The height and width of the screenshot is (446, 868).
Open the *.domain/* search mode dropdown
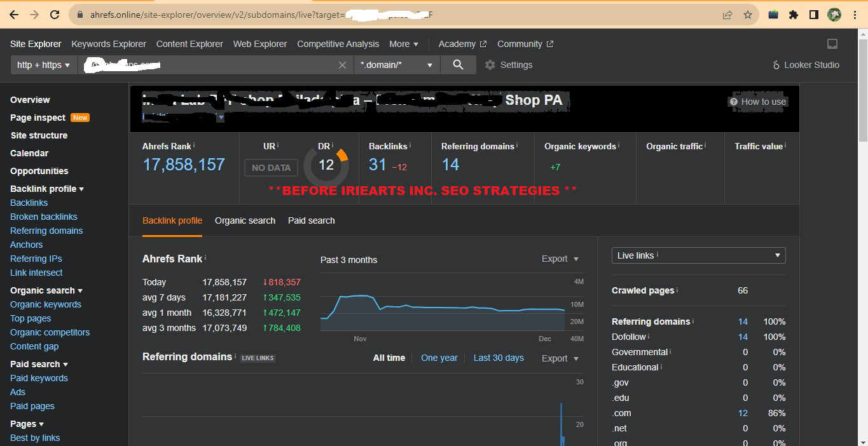pos(397,64)
